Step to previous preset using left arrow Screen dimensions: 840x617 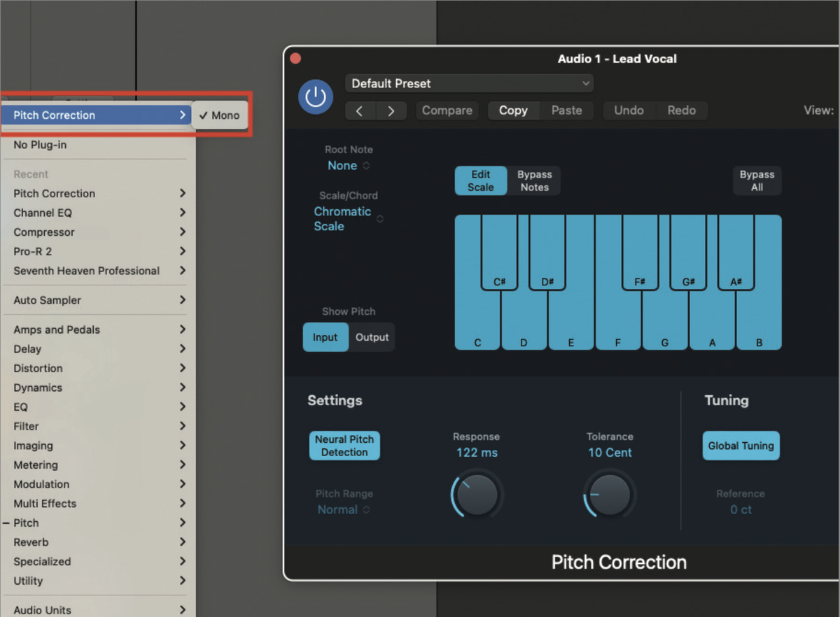[x=360, y=110]
